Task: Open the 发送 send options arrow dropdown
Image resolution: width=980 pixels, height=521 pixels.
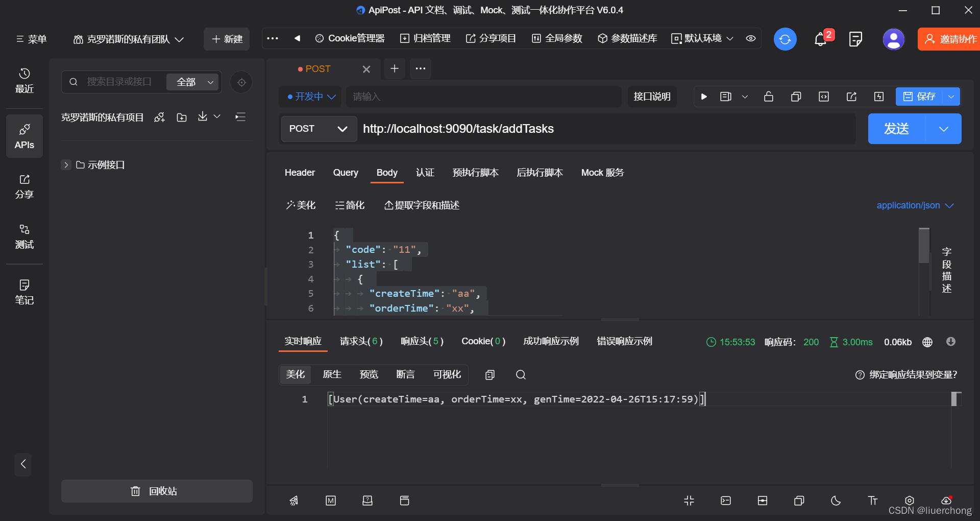Action: [x=943, y=129]
